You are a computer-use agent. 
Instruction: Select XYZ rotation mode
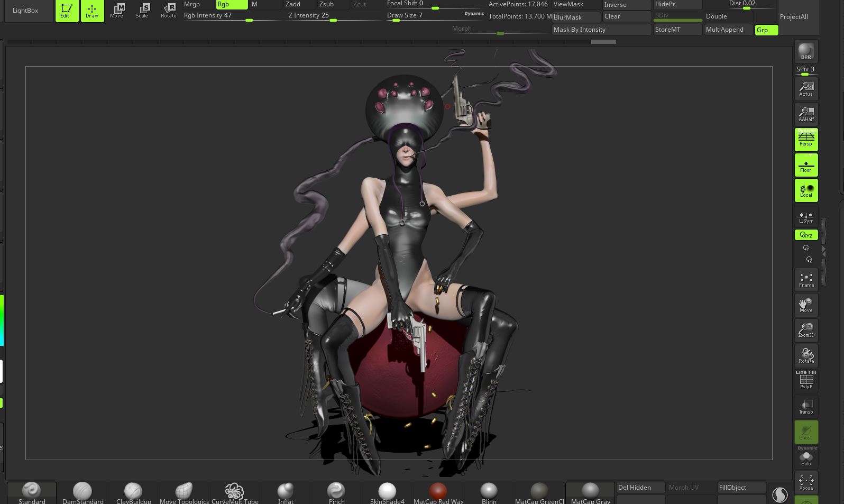click(806, 235)
